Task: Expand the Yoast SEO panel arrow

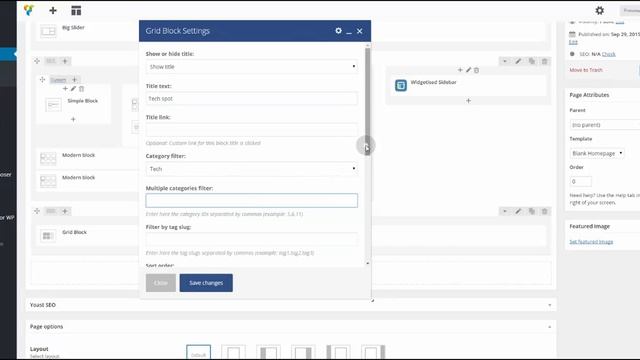Action: [x=549, y=305]
